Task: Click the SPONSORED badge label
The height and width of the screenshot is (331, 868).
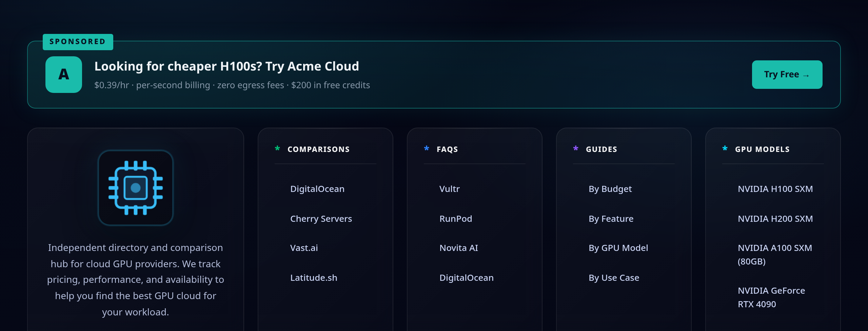Action: [x=78, y=42]
